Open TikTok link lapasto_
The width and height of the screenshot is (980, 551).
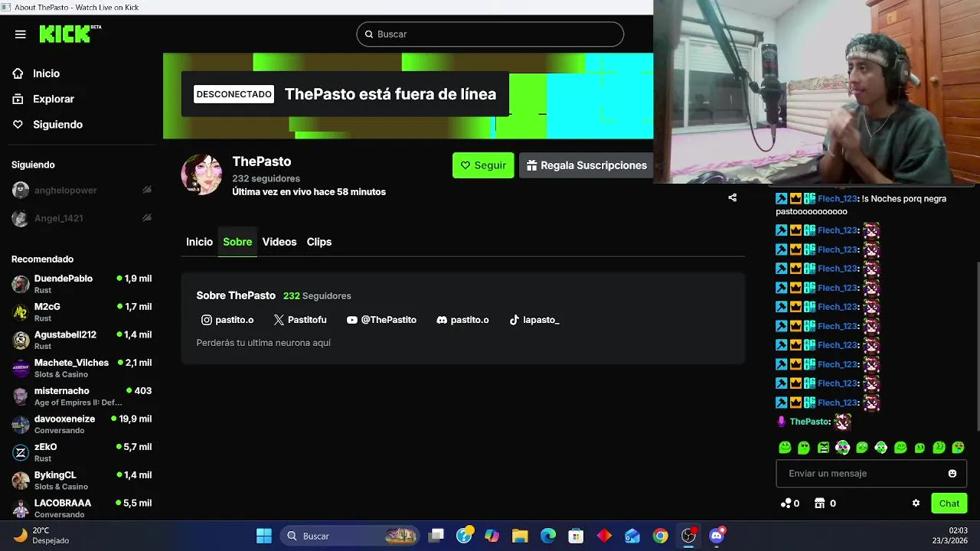point(534,320)
